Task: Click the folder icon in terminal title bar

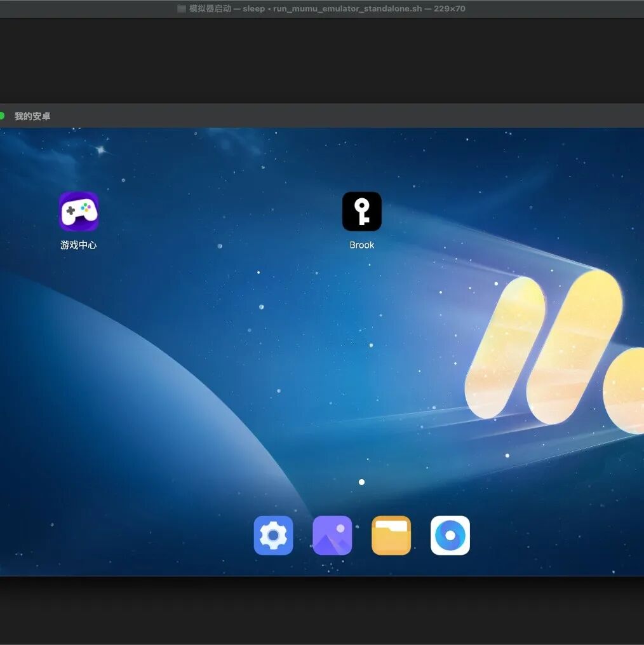Action: pos(182,9)
